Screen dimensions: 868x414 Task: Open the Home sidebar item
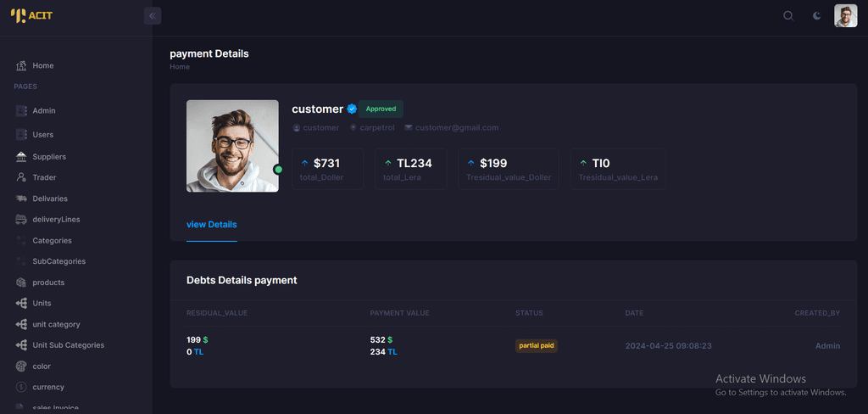coord(43,65)
